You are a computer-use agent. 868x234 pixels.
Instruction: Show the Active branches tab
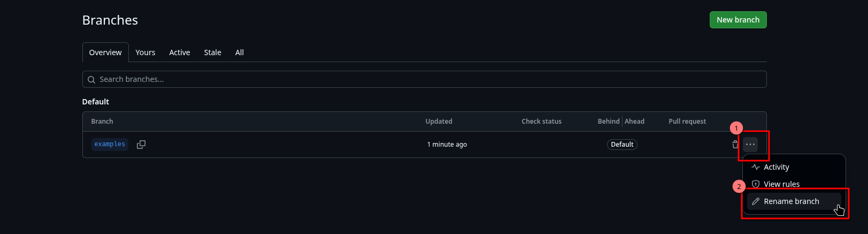(x=180, y=52)
